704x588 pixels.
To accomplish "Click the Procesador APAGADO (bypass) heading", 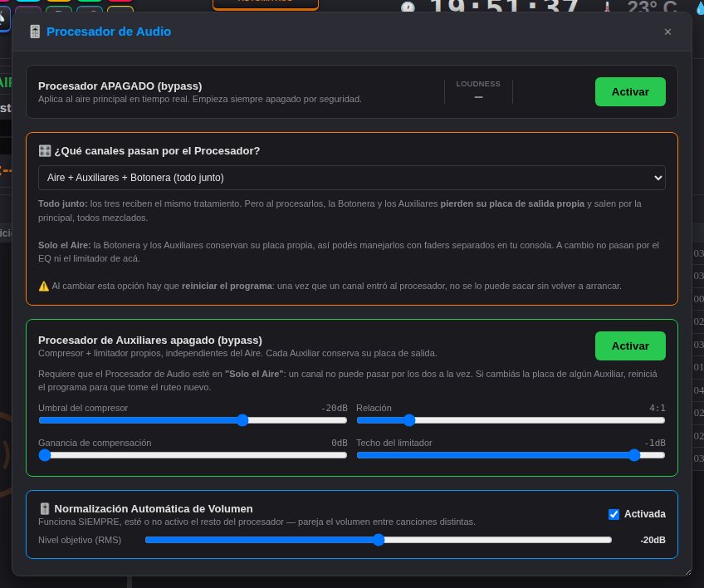I will point(120,86).
